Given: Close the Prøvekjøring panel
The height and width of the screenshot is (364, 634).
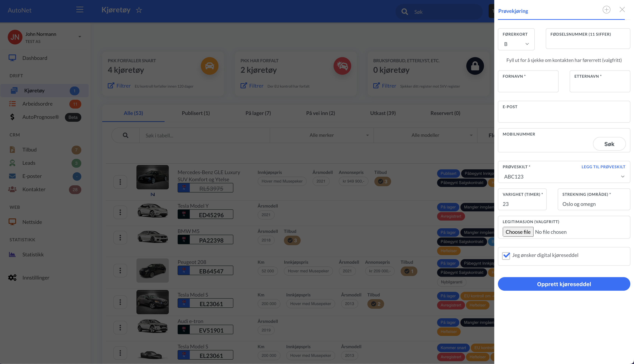Looking at the screenshot, I should [x=622, y=10].
